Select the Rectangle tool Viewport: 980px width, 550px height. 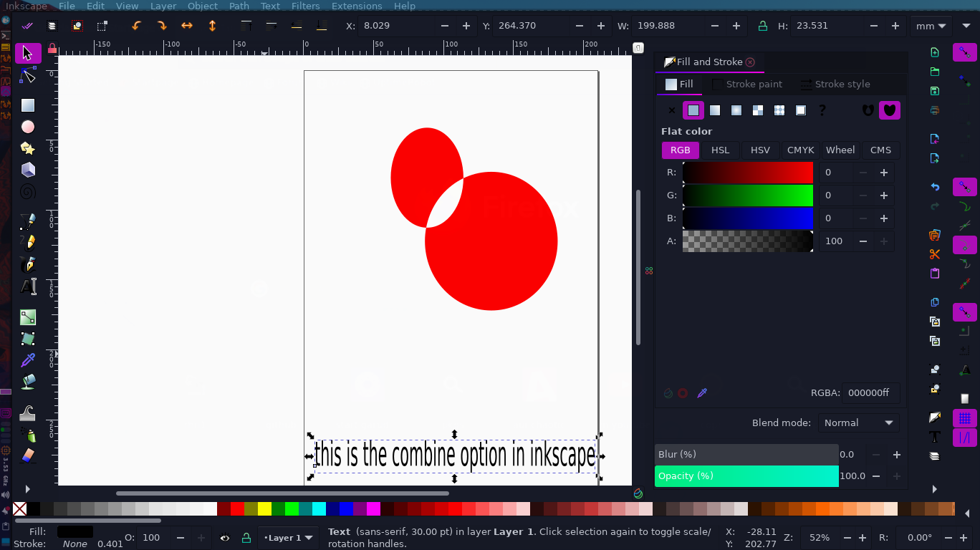tap(28, 105)
